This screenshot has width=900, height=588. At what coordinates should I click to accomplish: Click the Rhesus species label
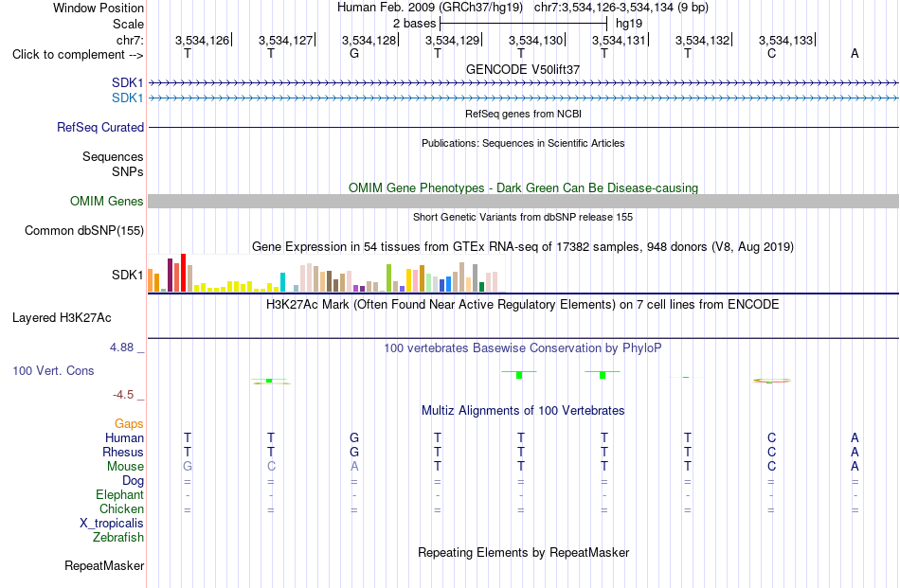[123, 452]
